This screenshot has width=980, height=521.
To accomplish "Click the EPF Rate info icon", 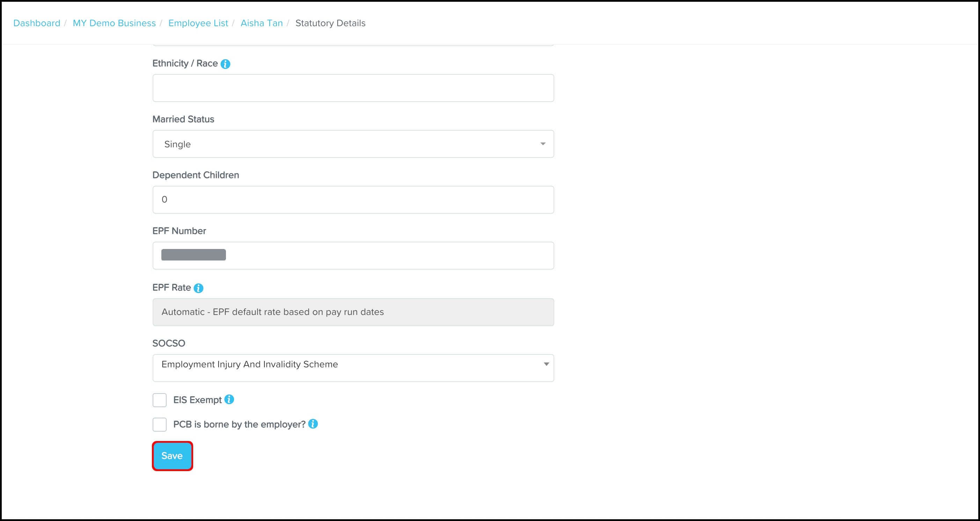I will point(198,288).
